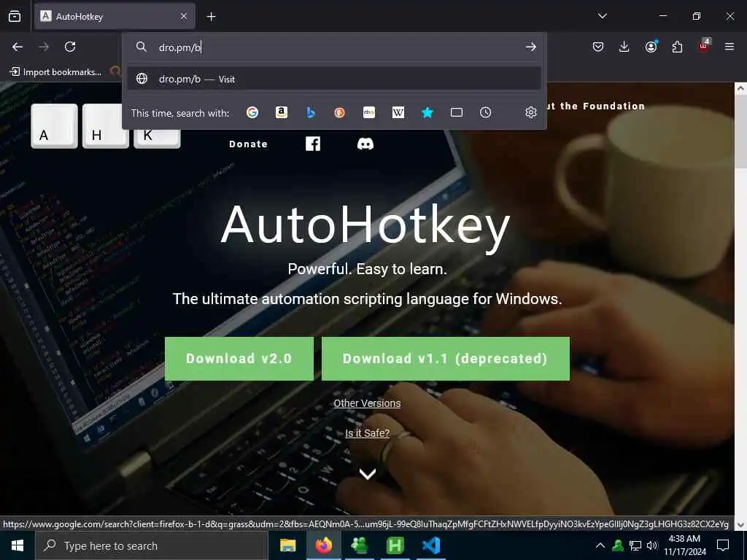Click the page's vertical scrollbar thumb
Image resolution: width=747 pixels, height=560 pixels.
click(740, 131)
